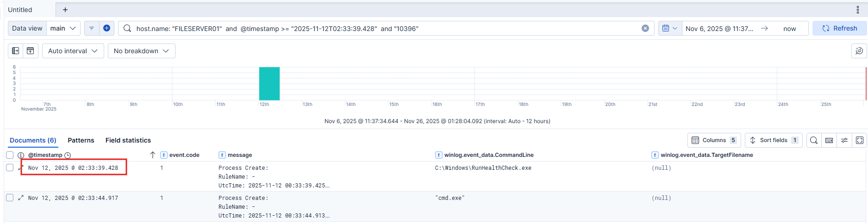Click the blue add filter plus icon

pos(106,28)
